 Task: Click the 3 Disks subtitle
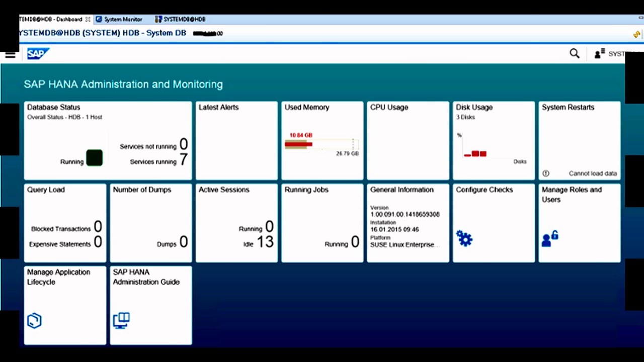point(465,117)
